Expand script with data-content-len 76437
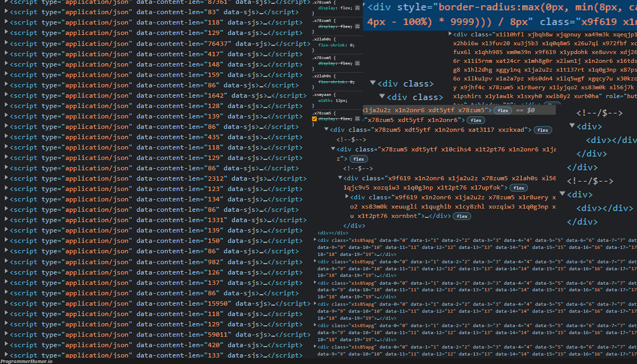This screenshot has width=637, height=364. 6,43
